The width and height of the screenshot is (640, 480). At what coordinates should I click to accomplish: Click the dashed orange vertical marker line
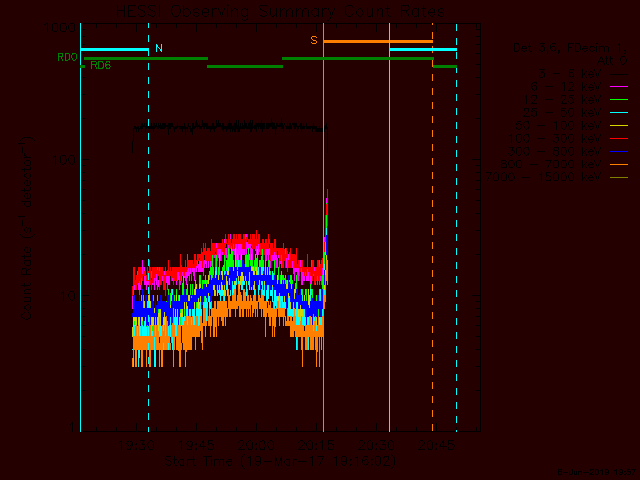click(433, 227)
